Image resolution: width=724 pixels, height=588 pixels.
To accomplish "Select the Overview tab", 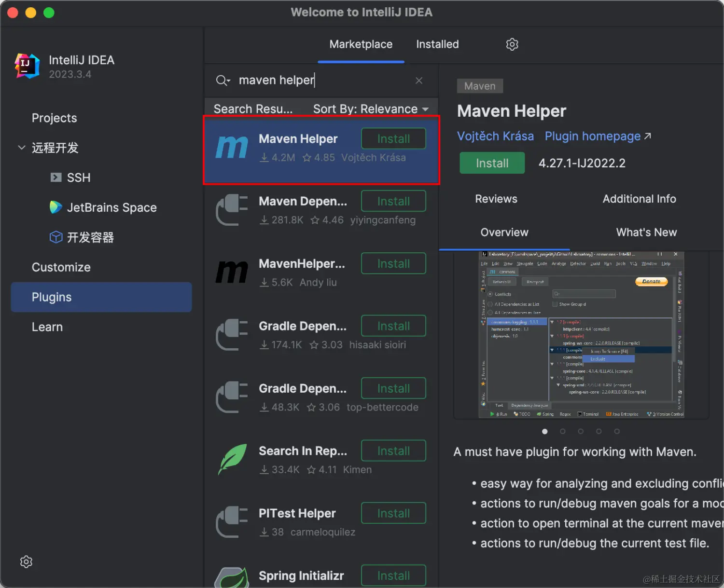I will tap(504, 232).
